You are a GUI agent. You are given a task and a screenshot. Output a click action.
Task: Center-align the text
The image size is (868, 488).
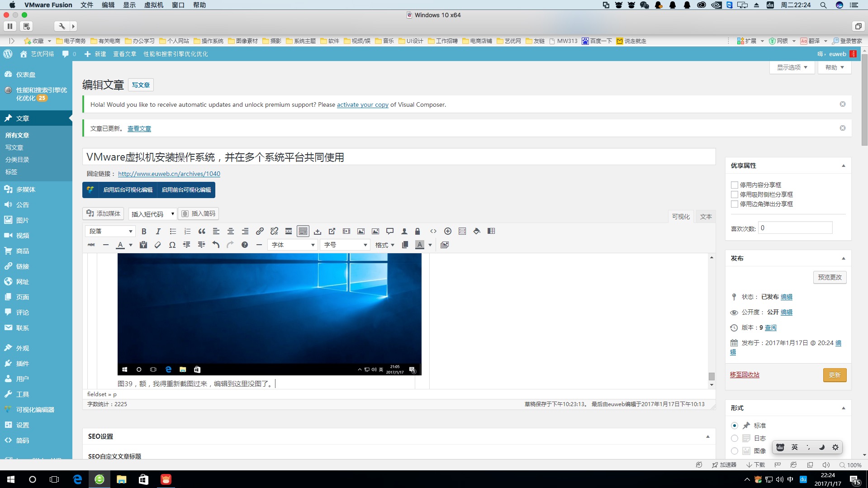click(x=231, y=231)
